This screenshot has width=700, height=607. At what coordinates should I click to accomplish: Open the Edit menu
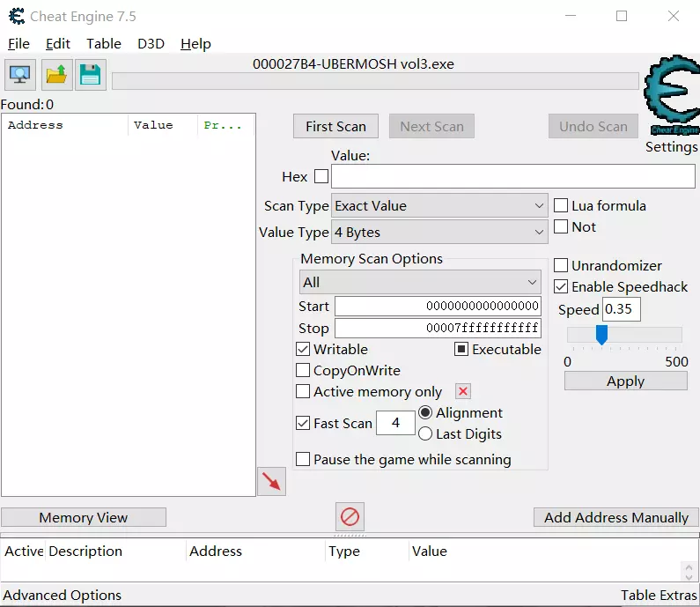click(58, 44)
